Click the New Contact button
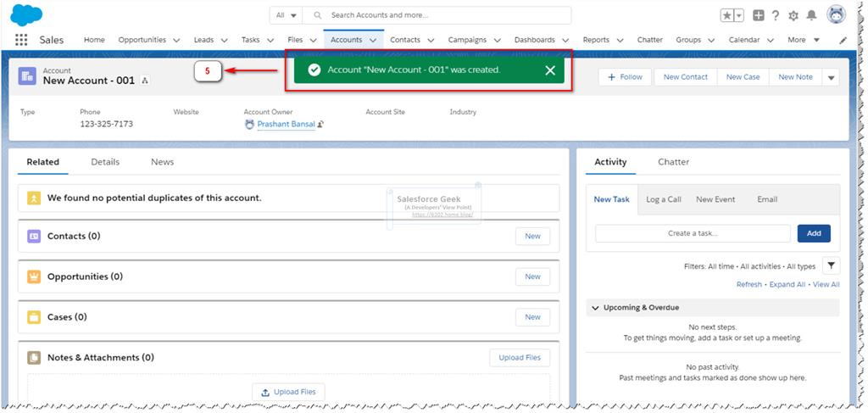The image size is (868, 413). [x=685, y=77]
